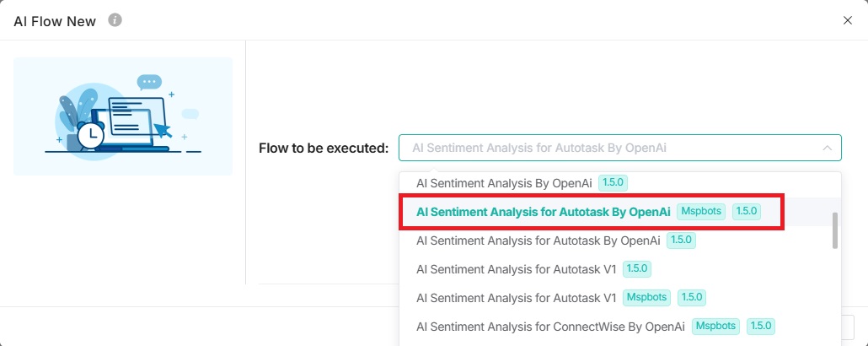Click the Flow to be executed label
The width and height of the screenshot is (868, 346).
point(324,149)
